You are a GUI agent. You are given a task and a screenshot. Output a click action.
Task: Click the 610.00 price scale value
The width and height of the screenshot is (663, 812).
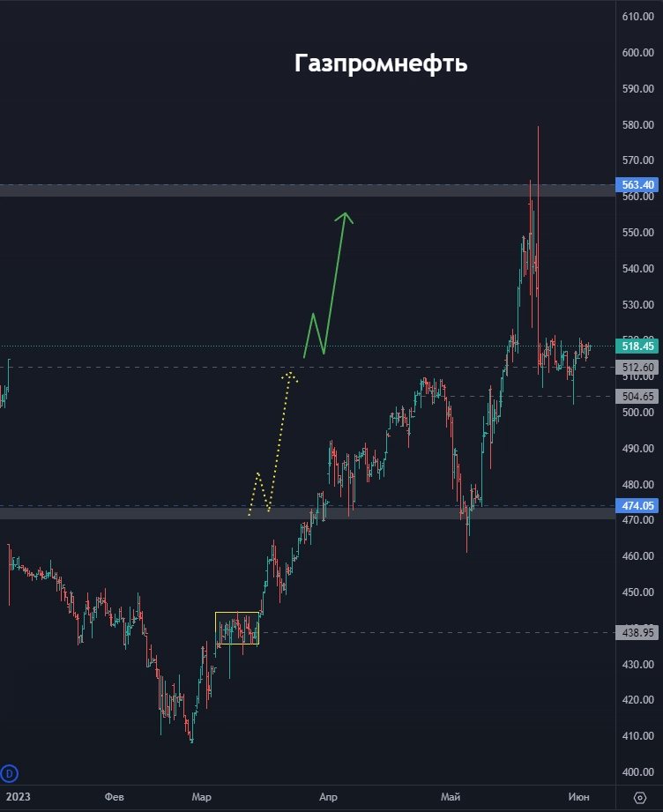[638, 17]
